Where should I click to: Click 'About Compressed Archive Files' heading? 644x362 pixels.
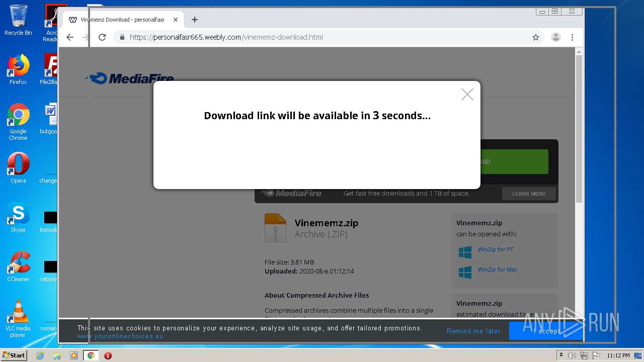pos(317,295)
